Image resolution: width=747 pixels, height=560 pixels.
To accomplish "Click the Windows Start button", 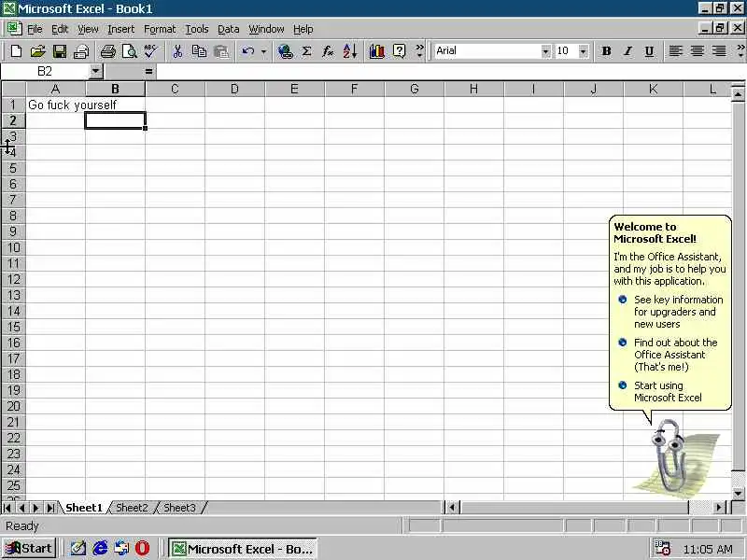I will tap(29, 548).
